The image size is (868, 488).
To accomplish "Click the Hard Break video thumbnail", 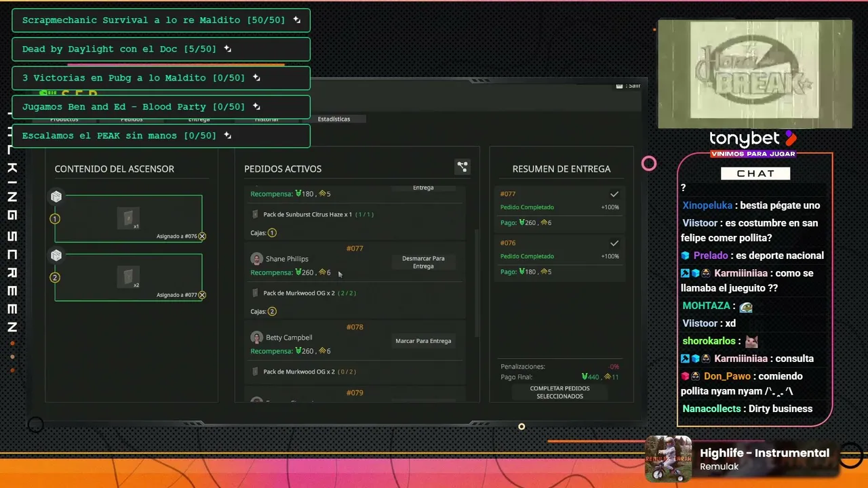I will click(754, 73).
